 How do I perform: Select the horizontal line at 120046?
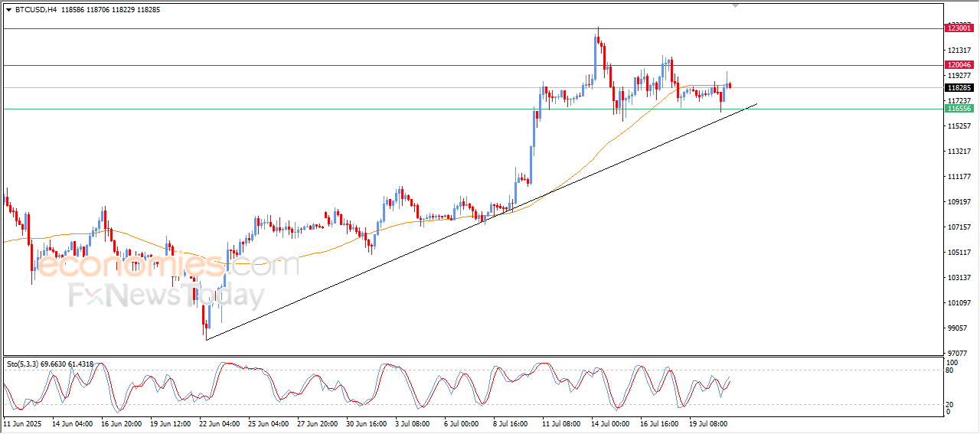[x=473, y=66]
